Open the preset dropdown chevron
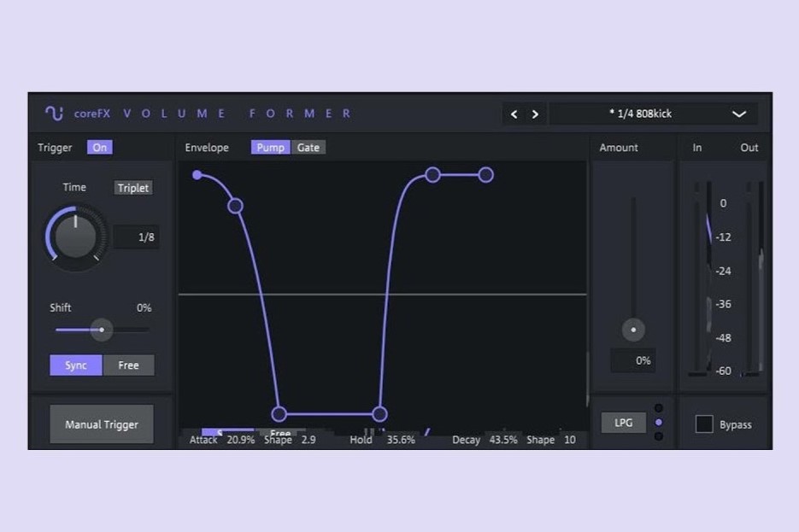799x532 pixels. [739, 114]
